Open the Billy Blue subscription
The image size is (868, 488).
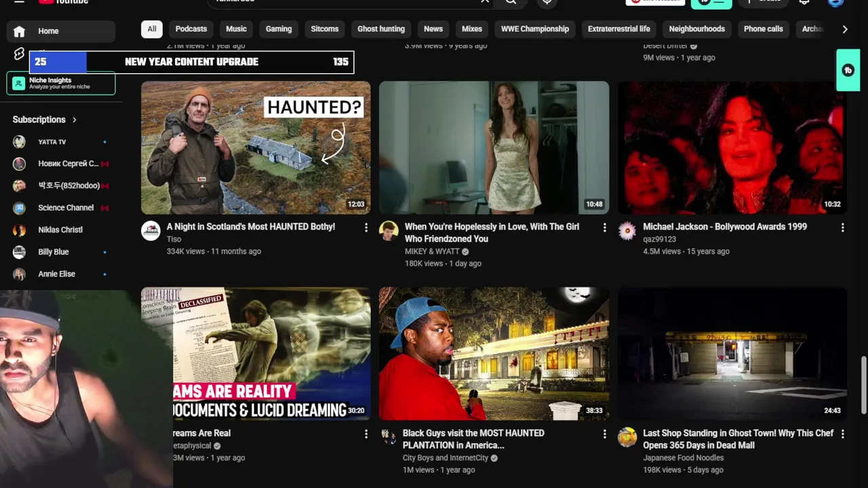coord(61,252)
